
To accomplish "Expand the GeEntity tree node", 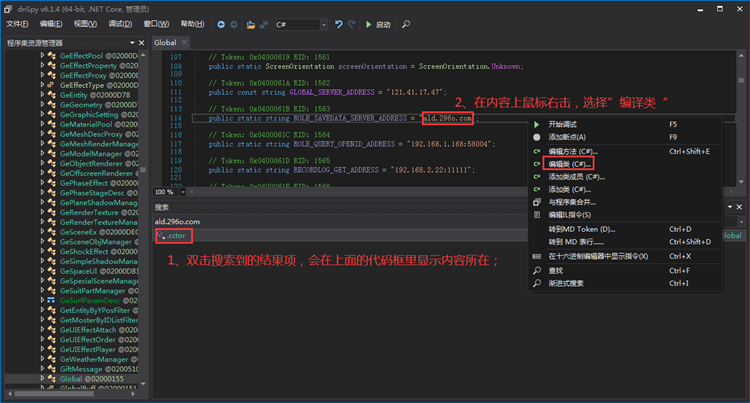I will click(x=42, y=94).
